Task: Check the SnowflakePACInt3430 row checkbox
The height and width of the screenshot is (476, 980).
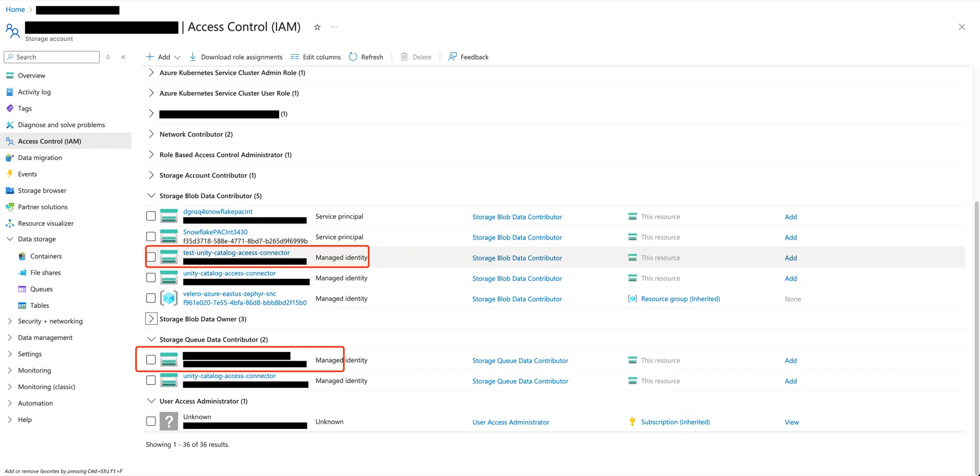Action: click(x=151, y=236)
